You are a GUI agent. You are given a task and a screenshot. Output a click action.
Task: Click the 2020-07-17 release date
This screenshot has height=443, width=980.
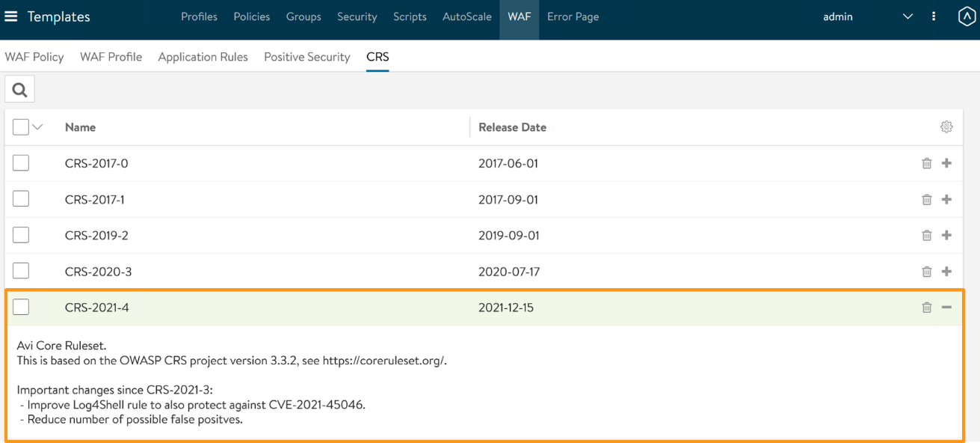[509, 271]
